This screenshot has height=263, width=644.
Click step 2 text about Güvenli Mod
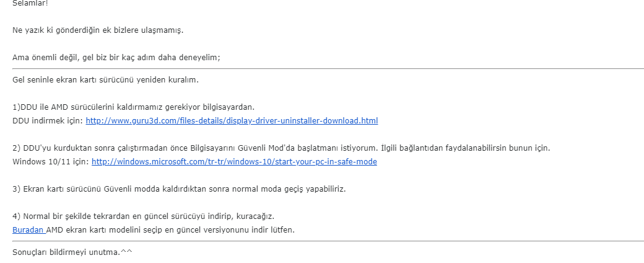186,148
